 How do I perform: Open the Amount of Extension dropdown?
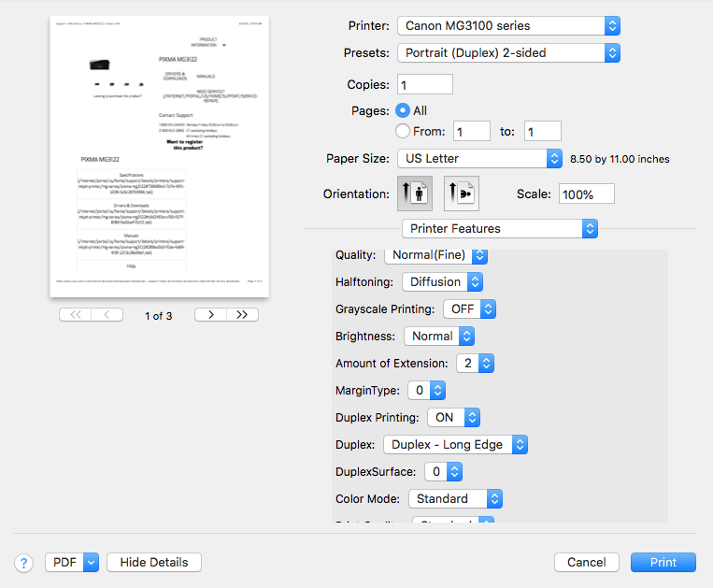pos(476,364)
